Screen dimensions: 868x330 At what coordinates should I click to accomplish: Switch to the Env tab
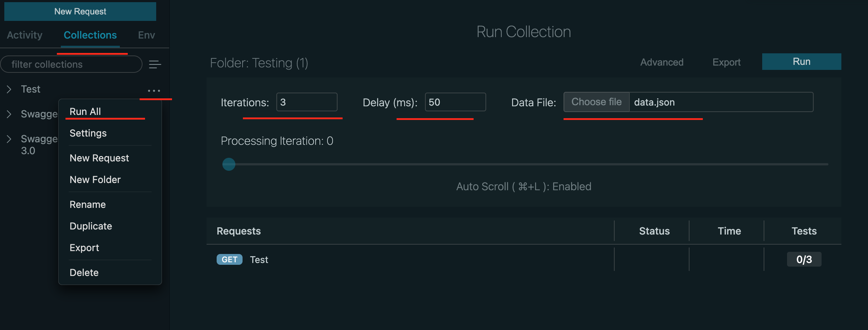(145, 35)
